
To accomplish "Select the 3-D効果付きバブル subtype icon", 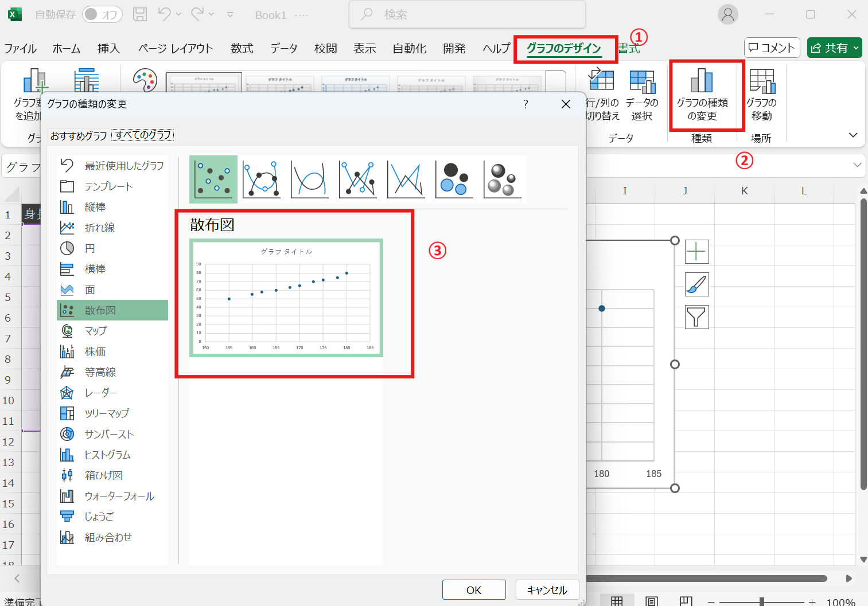I will (x=503, y=179).
